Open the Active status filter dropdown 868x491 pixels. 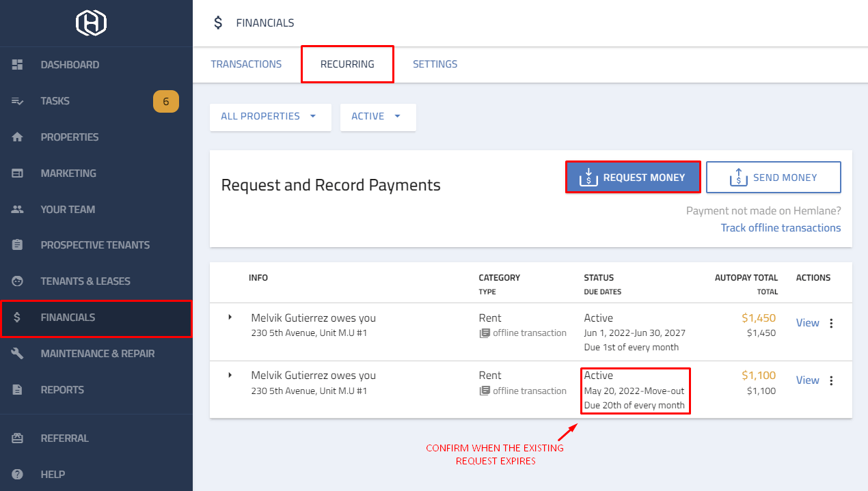pos(378,116)
